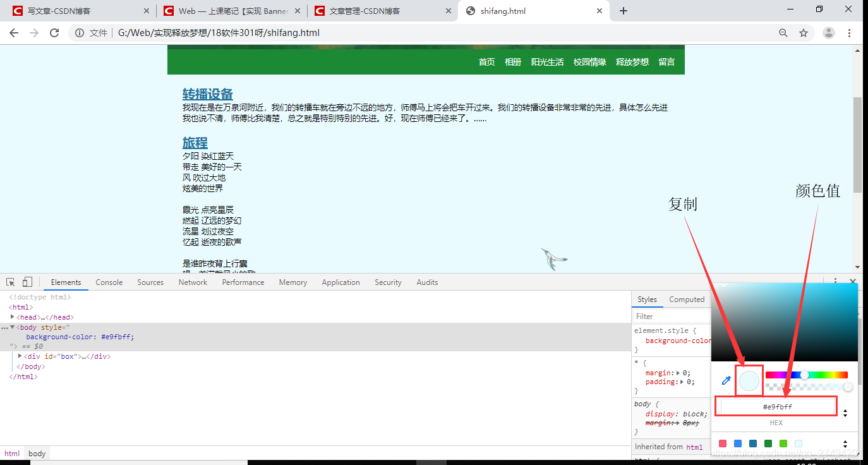868x465 pixels.
Task: Open the ellipsis actions for the body node
Action: 4,328
